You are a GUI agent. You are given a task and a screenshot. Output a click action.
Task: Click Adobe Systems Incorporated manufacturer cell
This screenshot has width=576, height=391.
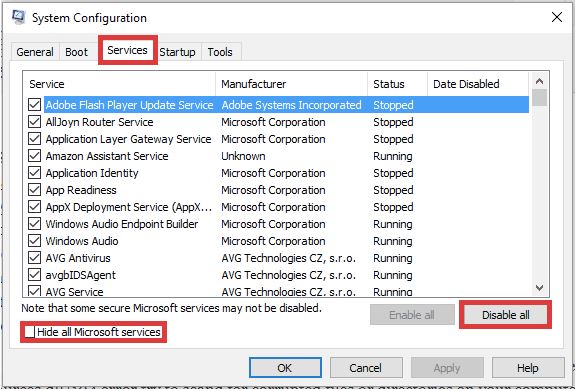[291, 105]
